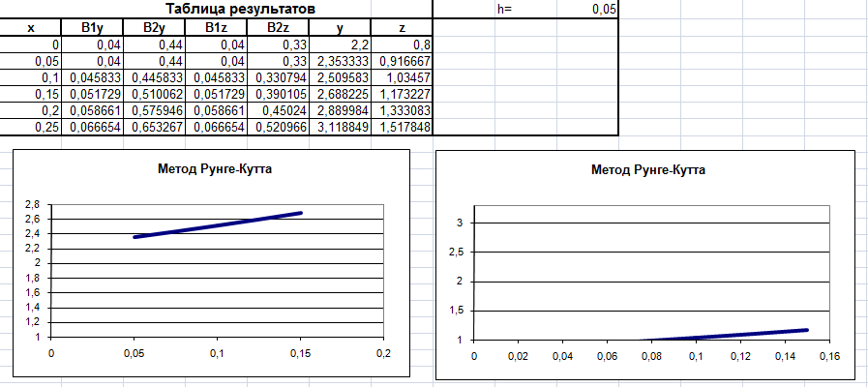Select cell with value 0,510062

[x=155, y=94]
